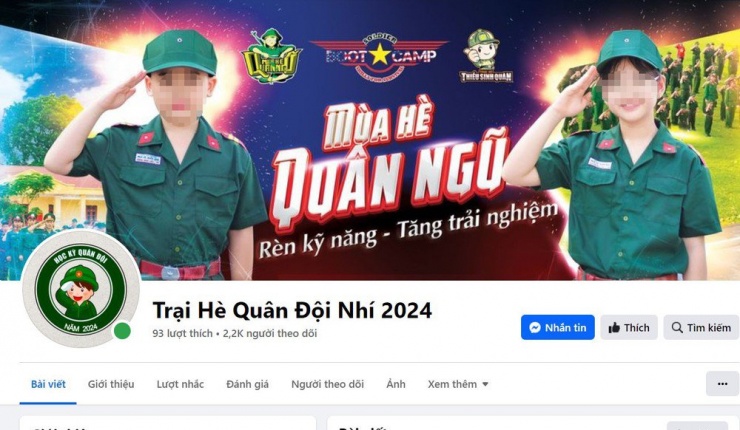This screenshot has height=430, width=740.
Task: Switch to the Bài viết tab
Action: click(48, 384)
